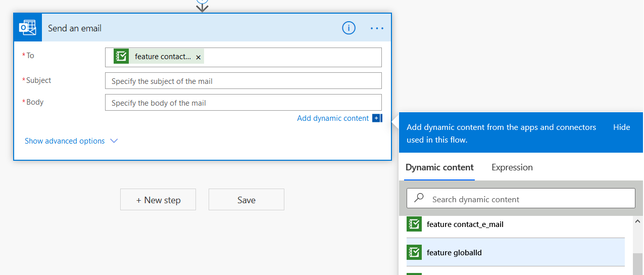Click the search magnifier icon

419,199
